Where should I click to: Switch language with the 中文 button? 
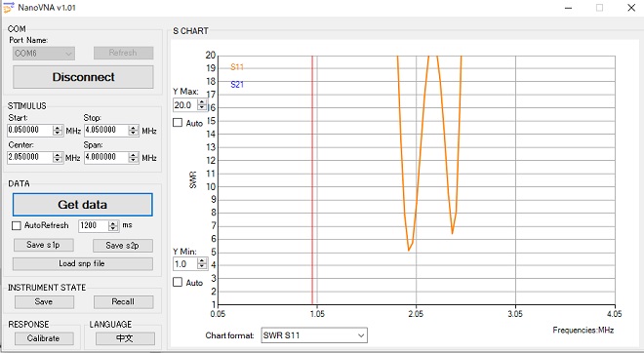tap(125, 338)
